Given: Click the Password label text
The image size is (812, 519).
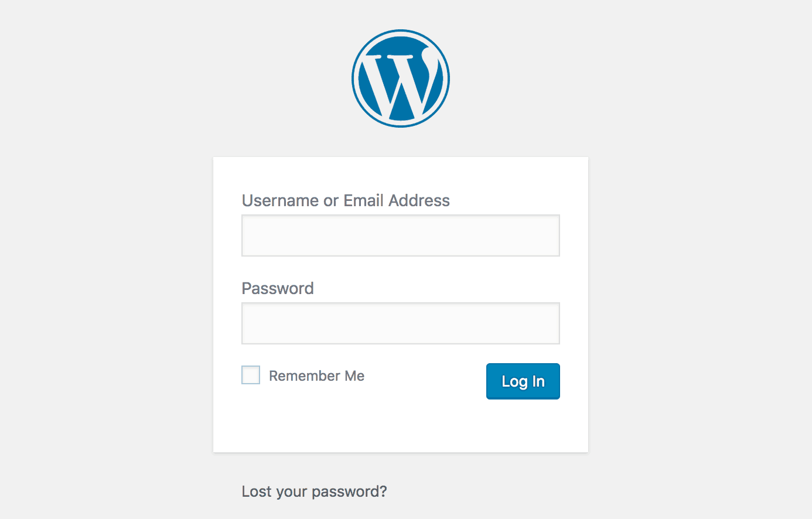Looking at the screenshot, I should [278, 288].
